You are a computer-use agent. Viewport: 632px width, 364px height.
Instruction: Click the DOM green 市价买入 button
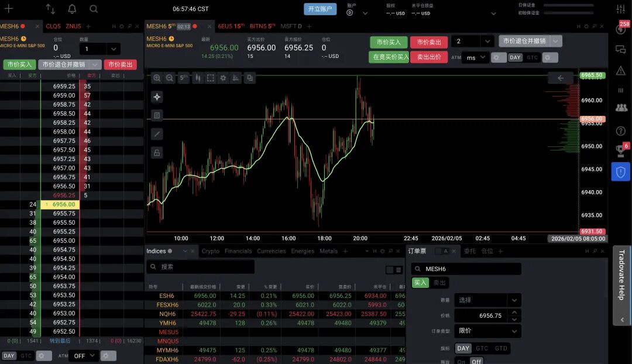pos(19,64)
